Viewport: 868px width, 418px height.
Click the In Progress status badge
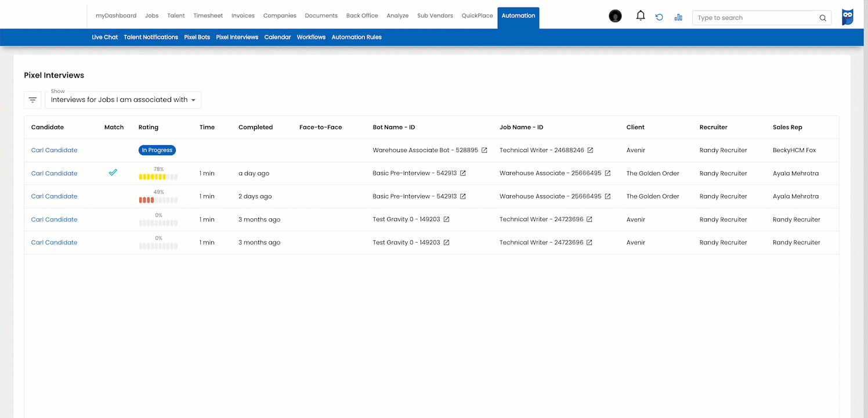tap(157, 150)
